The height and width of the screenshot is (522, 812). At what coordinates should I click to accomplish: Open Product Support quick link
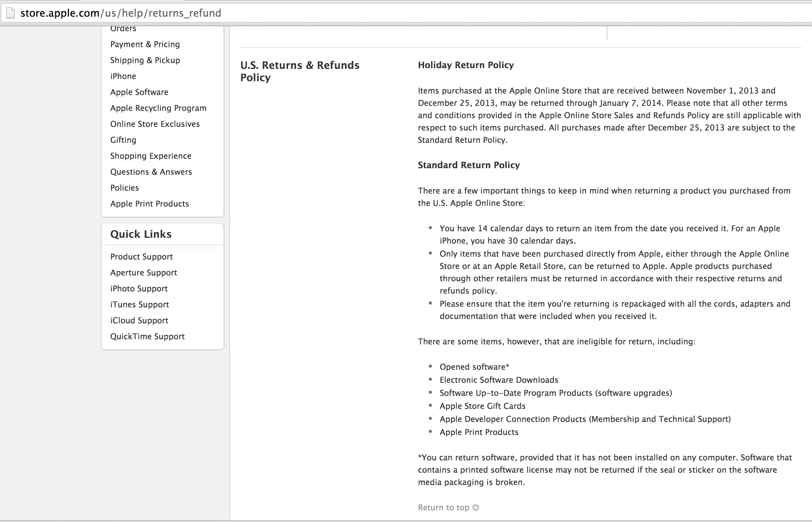point(142,257)
